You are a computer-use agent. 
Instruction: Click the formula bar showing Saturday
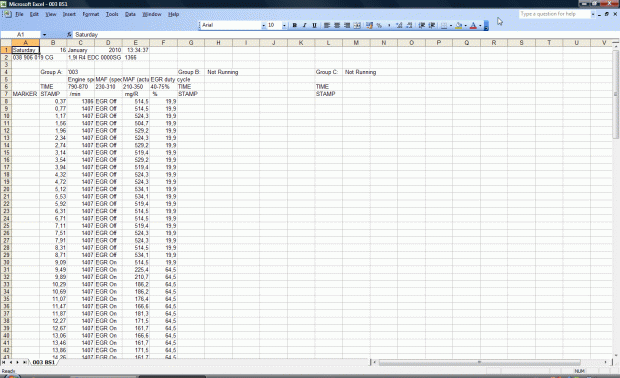344,35
